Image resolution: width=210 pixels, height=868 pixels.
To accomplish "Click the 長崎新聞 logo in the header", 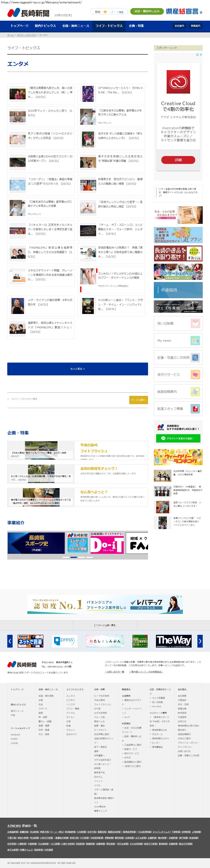I will click(x=28, y=13).
